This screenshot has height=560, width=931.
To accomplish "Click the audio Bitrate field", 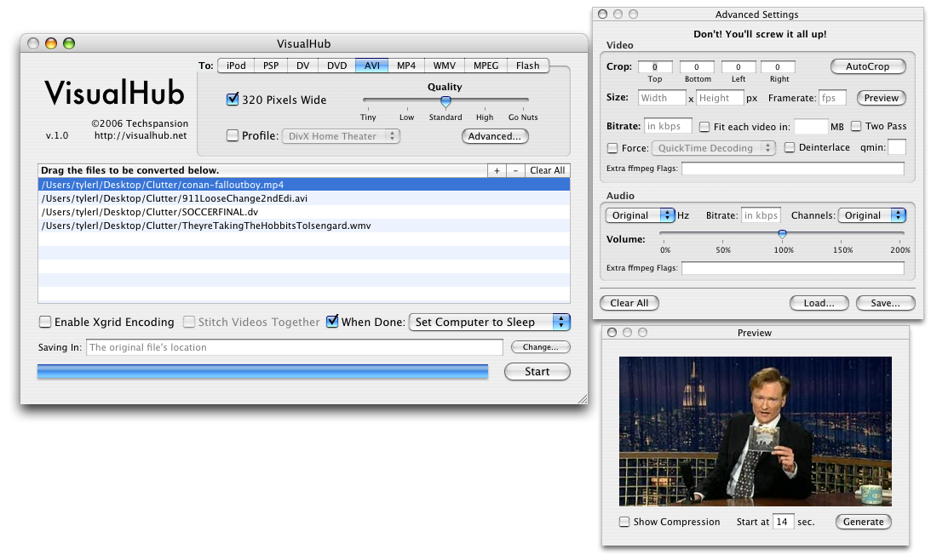I will (761, 215).
